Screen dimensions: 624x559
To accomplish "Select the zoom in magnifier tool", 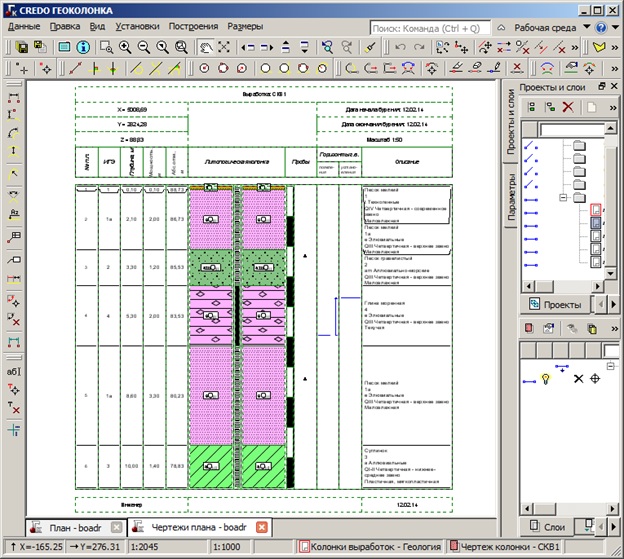I will click(x=125, y=47).
